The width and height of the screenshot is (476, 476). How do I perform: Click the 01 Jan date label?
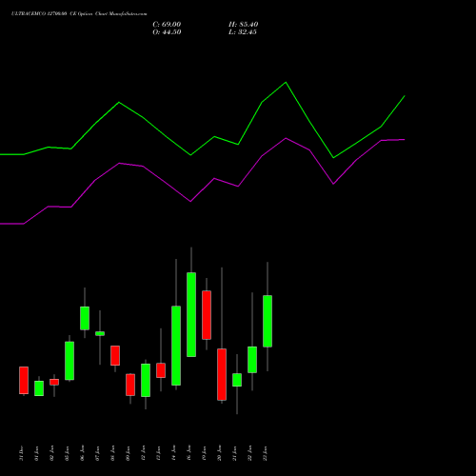36,453
